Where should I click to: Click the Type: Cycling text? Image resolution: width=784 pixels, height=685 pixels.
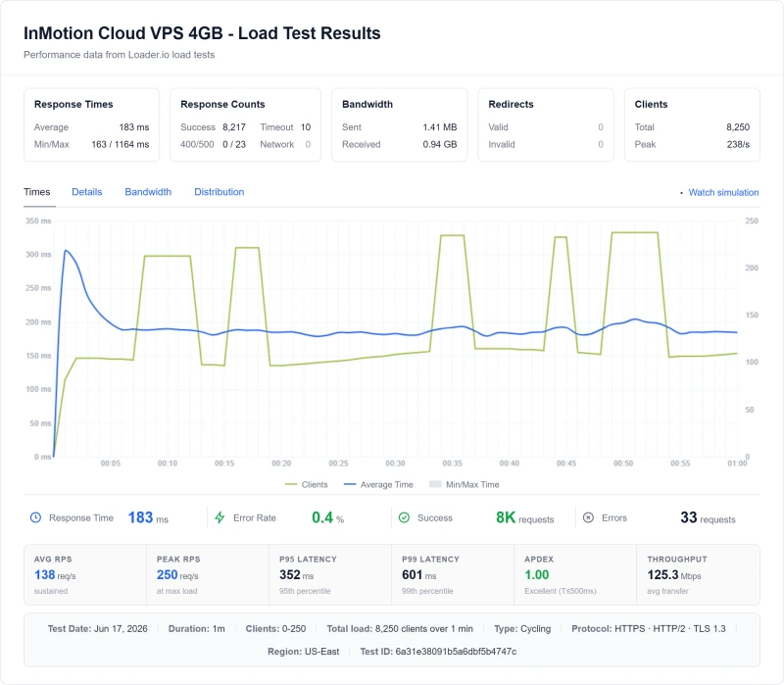pyautogui.click(x=522, y=628)
